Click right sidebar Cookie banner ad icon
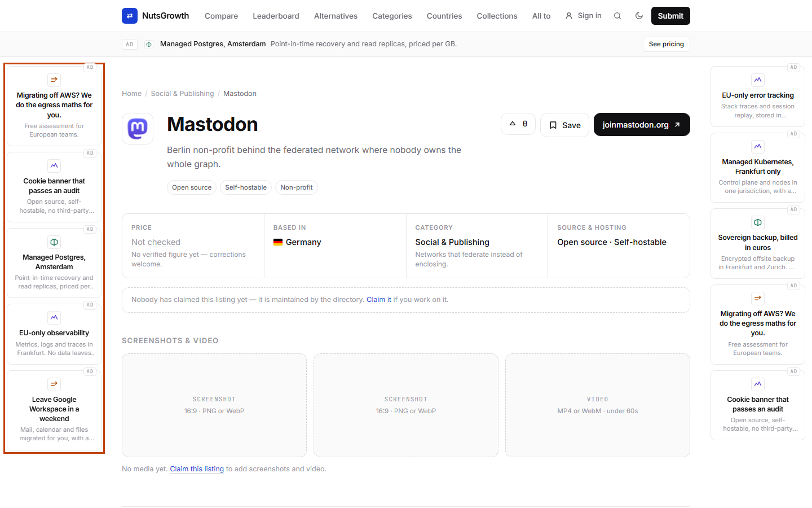Screen dimensions: 812x508 click(758, 384)
